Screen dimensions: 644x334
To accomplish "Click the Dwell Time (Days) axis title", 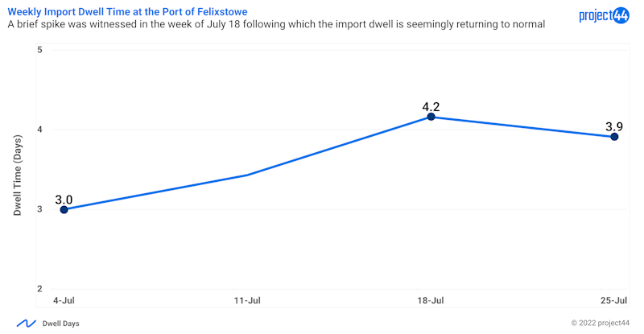I will point(18,175).
